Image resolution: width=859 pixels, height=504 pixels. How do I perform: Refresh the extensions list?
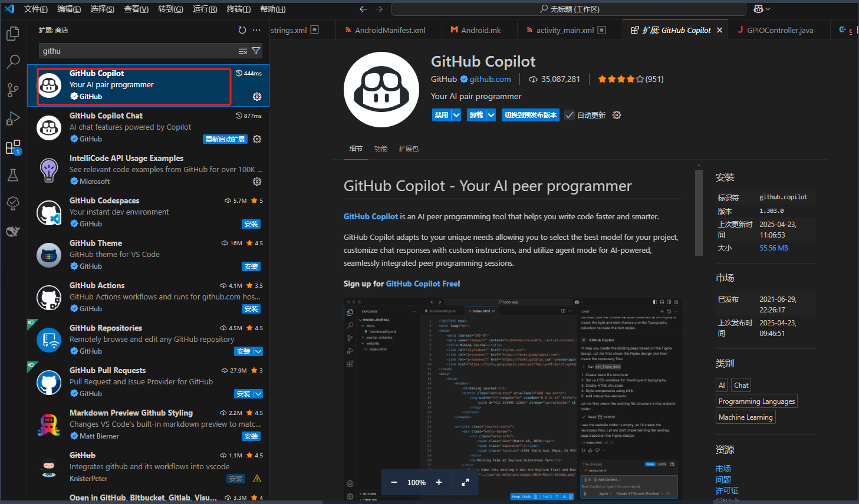242,30
